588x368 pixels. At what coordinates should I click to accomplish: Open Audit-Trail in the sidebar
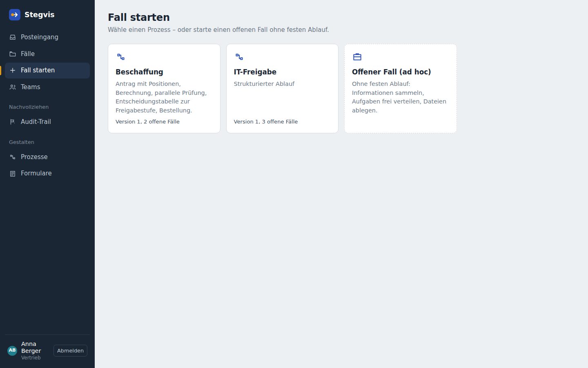47,122
